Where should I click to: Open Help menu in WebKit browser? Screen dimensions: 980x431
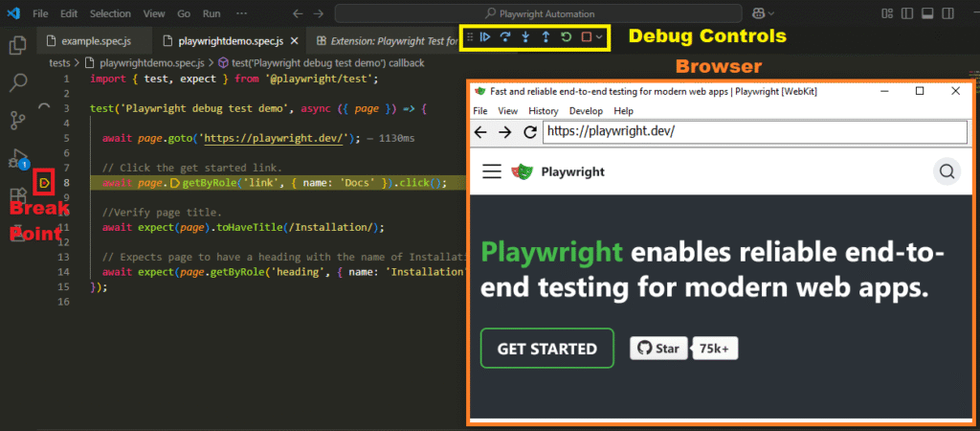624,111
